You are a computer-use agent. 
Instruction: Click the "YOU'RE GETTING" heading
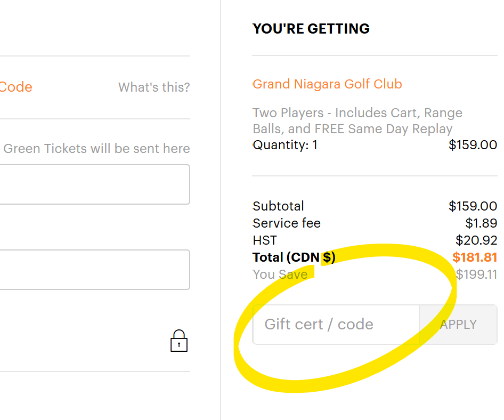(x=311, y=29)
